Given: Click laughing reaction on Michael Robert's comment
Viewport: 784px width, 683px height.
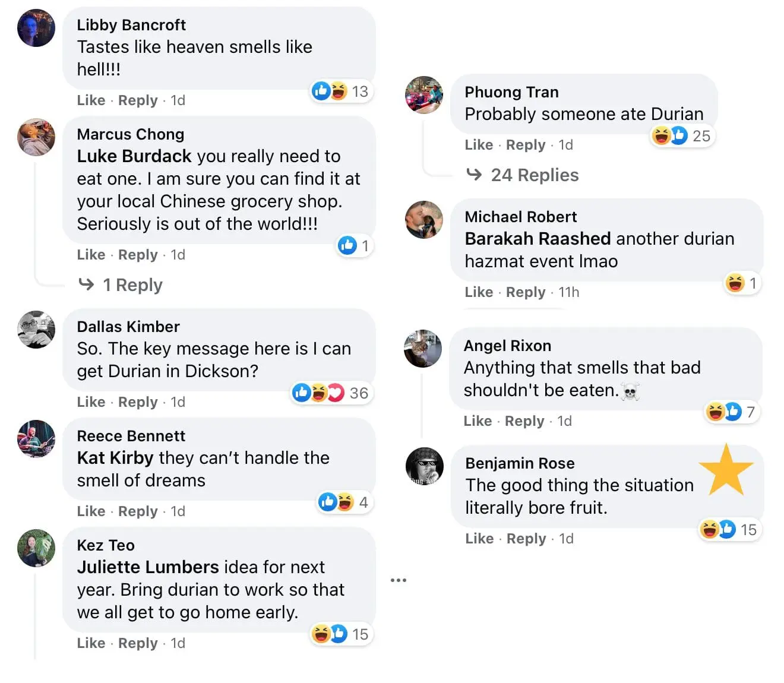Looking at the screenshot, I should pos(735,283).
